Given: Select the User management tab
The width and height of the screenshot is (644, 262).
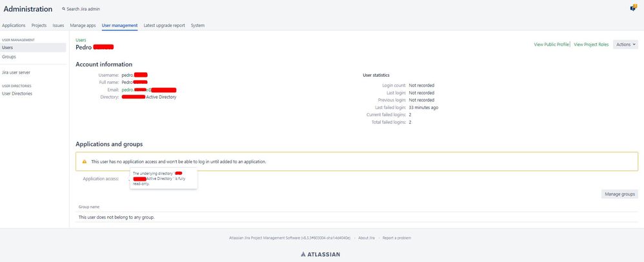Looking at the screenshot, I should pyautogui.click(x=119, y=25).
